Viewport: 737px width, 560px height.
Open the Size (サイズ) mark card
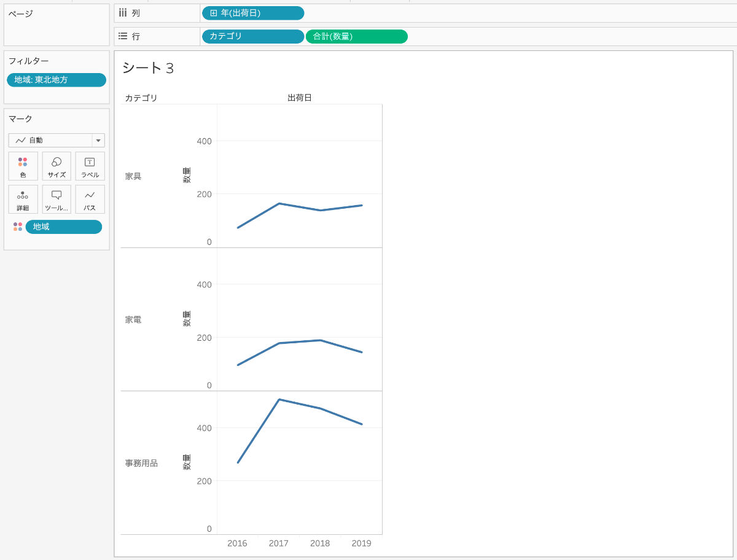[57, 166]
